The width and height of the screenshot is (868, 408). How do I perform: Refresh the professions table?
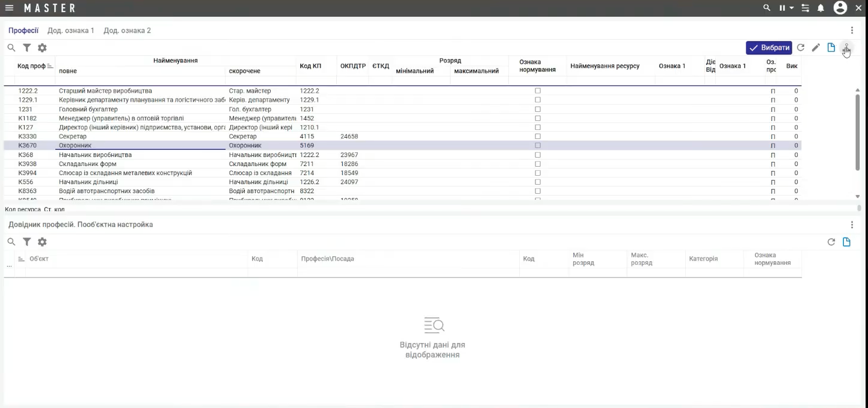[801, 48]
